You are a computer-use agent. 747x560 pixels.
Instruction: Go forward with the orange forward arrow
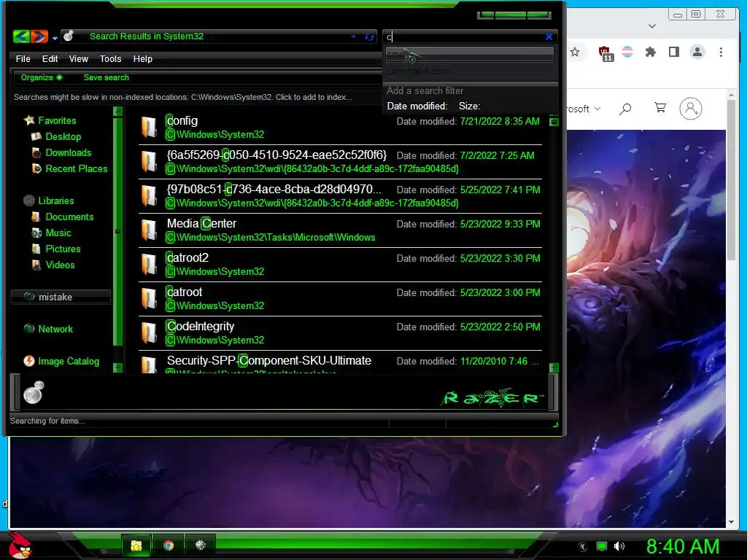click(x=39, y=36)
